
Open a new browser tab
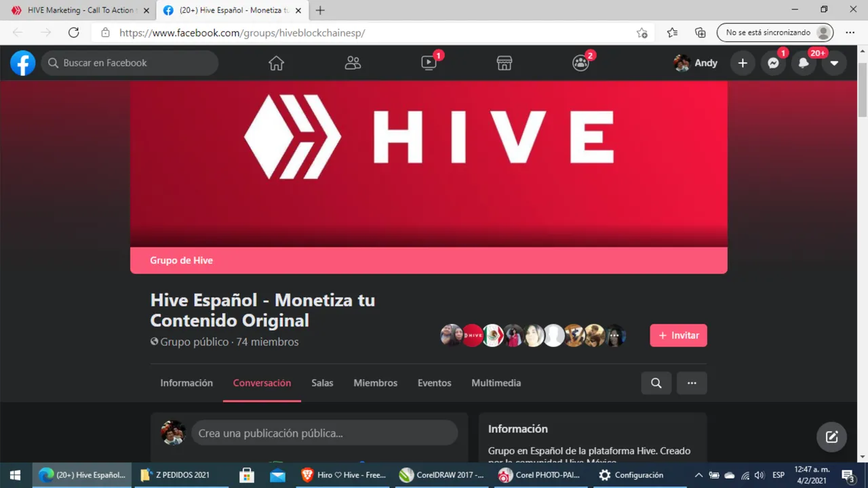320,10
